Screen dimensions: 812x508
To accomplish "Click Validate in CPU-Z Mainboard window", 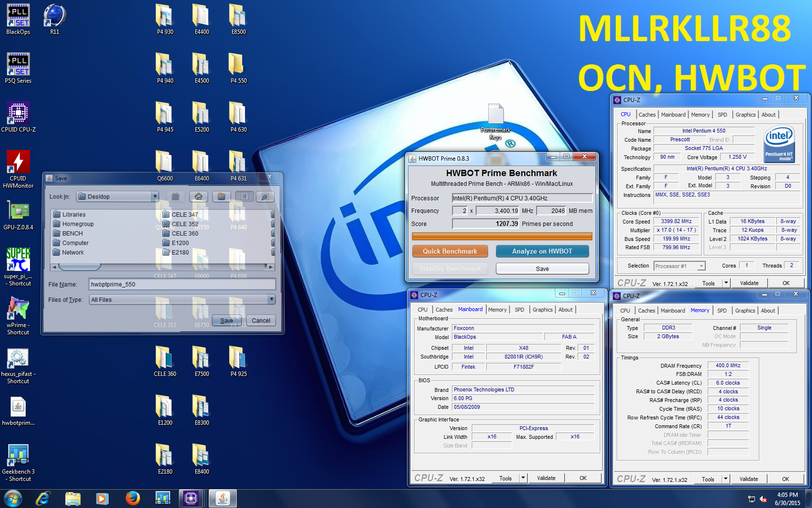I will [546, 478].
